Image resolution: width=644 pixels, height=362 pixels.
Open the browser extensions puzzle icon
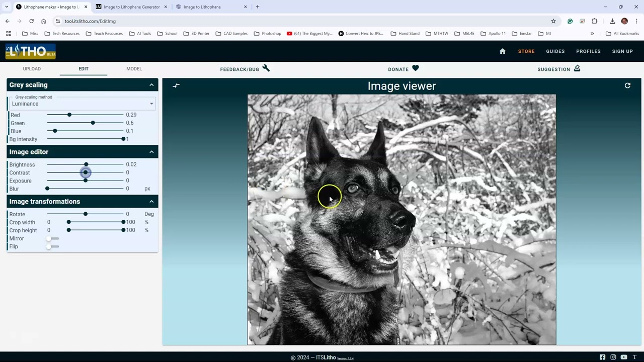point(595,21)
